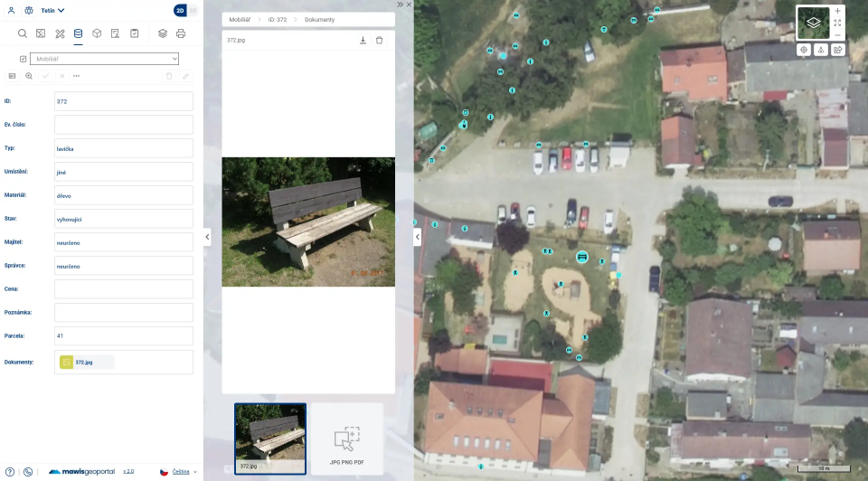The height and width of the screenshot is (481, 868).
Task: Switch the view to 2D mode
Action: coord(180,11)
